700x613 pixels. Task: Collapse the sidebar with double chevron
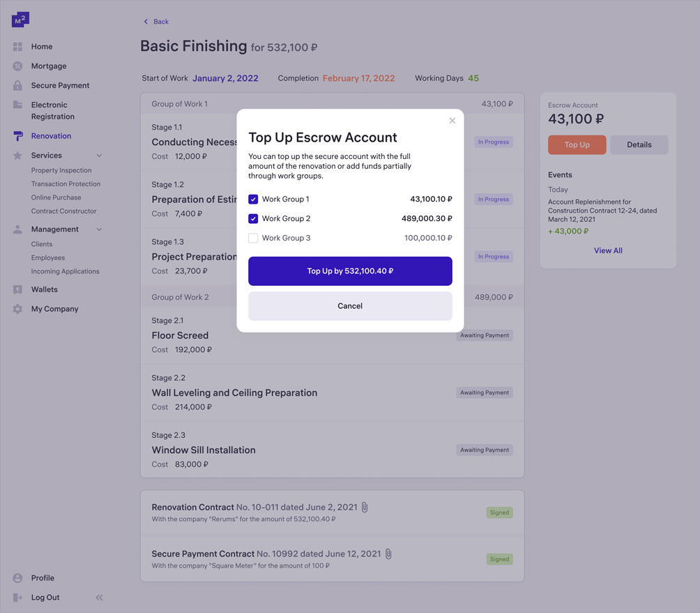pos(99,598)
